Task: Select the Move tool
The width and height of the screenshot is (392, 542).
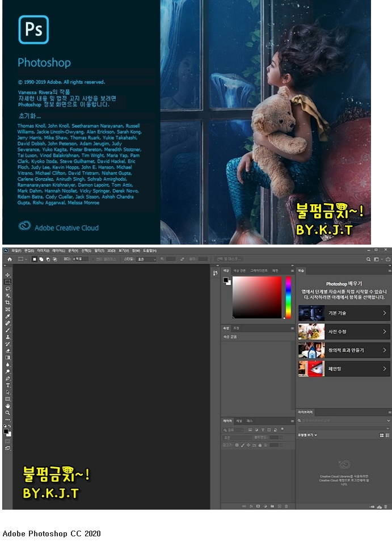Action: (x=7, y=275)
